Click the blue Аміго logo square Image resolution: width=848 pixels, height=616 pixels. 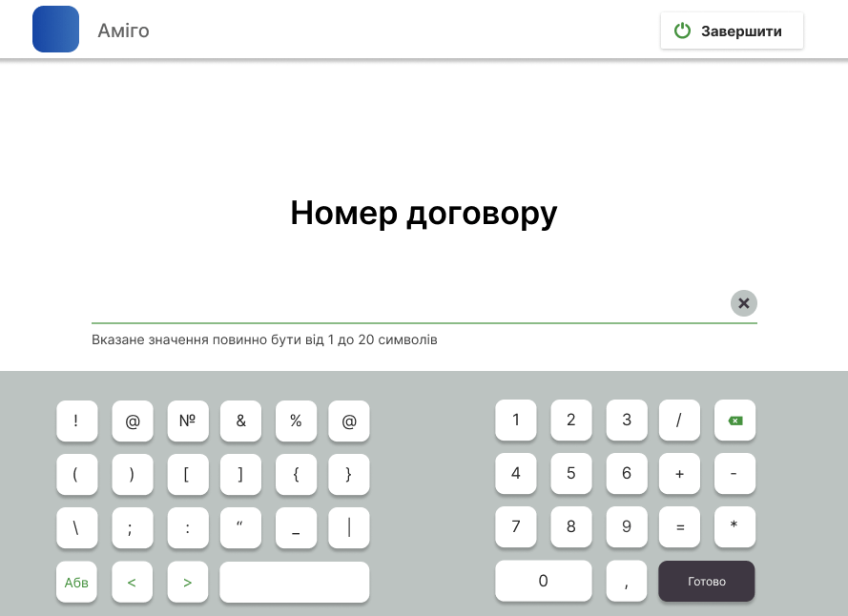click(x=55, y=30)
